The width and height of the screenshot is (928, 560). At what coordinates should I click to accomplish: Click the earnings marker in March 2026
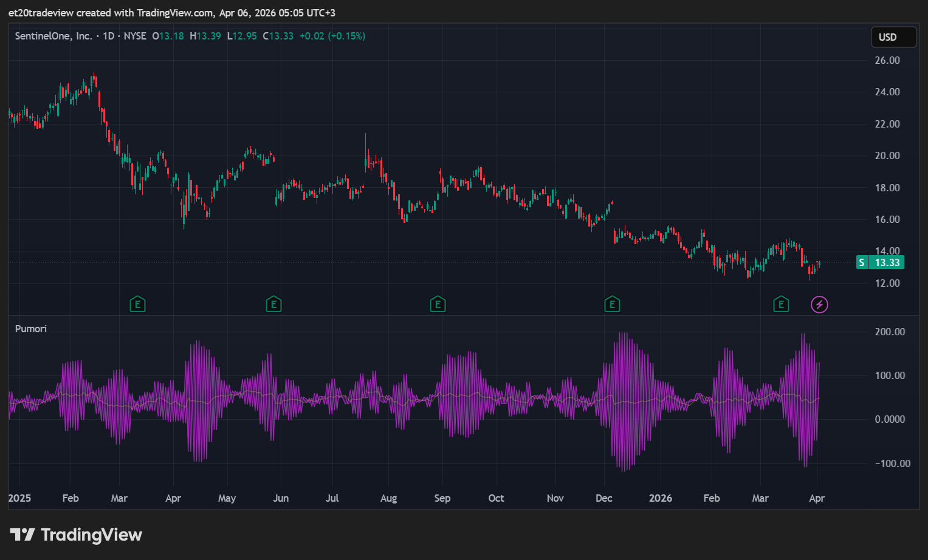pyautogui.click(x=781, y=304)
